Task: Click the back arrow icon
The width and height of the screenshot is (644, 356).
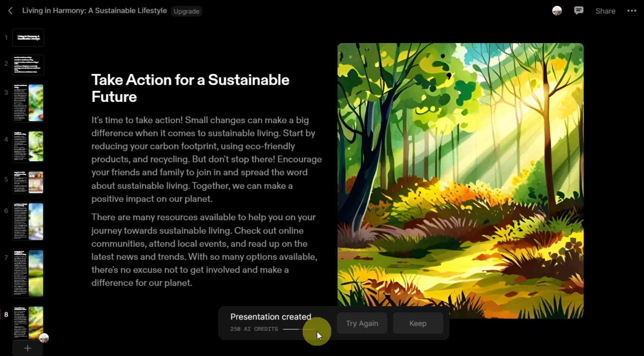Action: 10,11
